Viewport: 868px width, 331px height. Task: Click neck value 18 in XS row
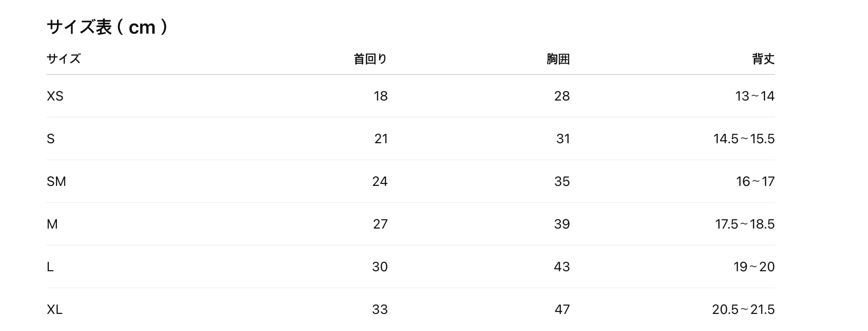380,96
